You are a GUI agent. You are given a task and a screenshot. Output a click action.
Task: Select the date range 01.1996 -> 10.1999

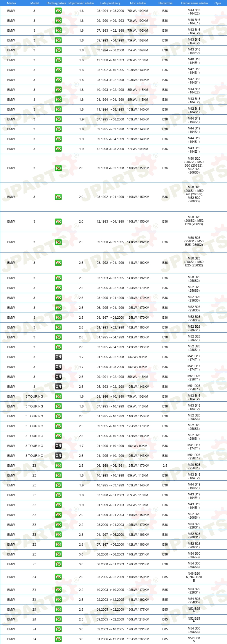point(110,396)
